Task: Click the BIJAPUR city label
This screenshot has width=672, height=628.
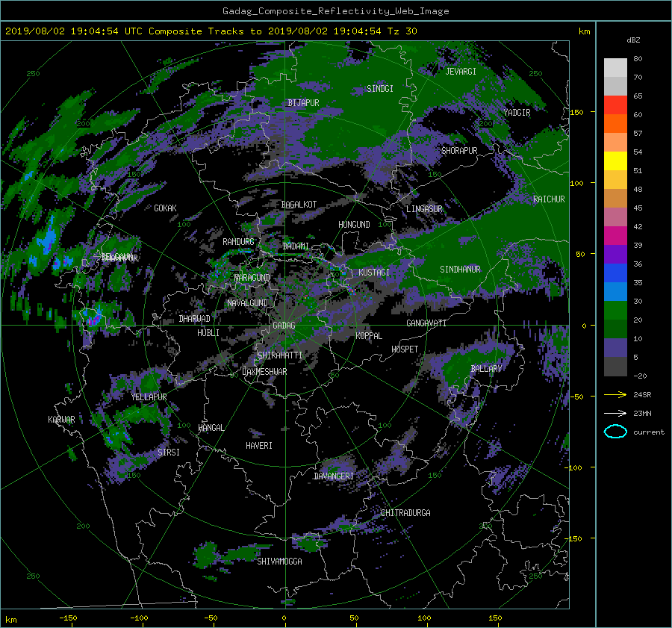Action: point(303,103)
